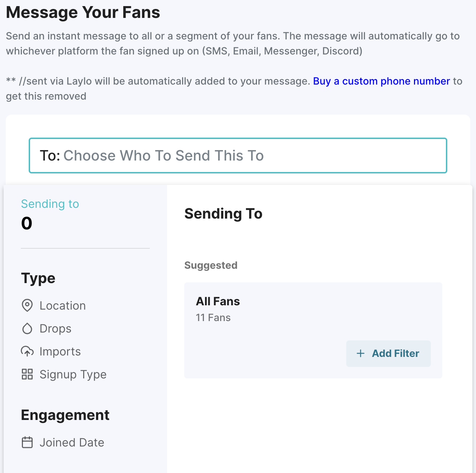Select the All Fans suggested segment title
Image resolution: width=476 pixels, height=473 pixels.
tap(218, 301)
